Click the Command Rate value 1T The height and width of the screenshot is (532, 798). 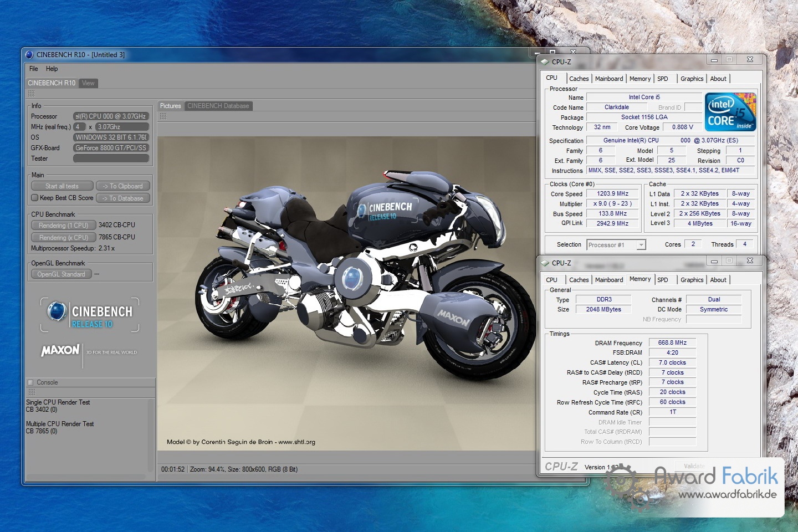672,412
